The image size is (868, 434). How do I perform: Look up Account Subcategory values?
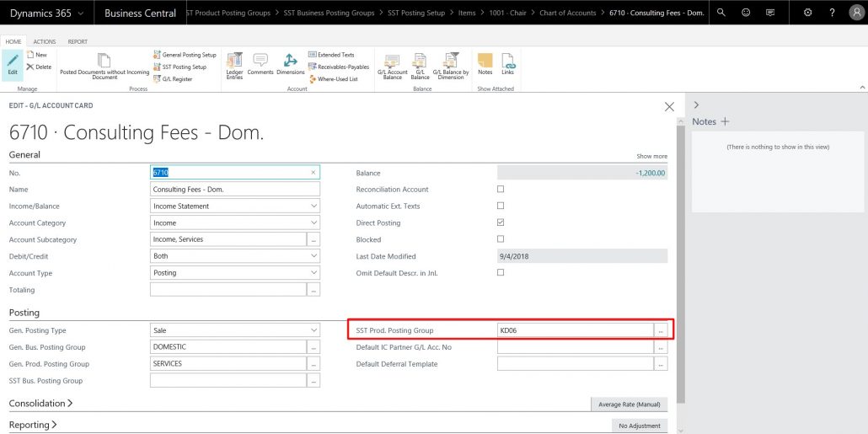pos(313,239)
